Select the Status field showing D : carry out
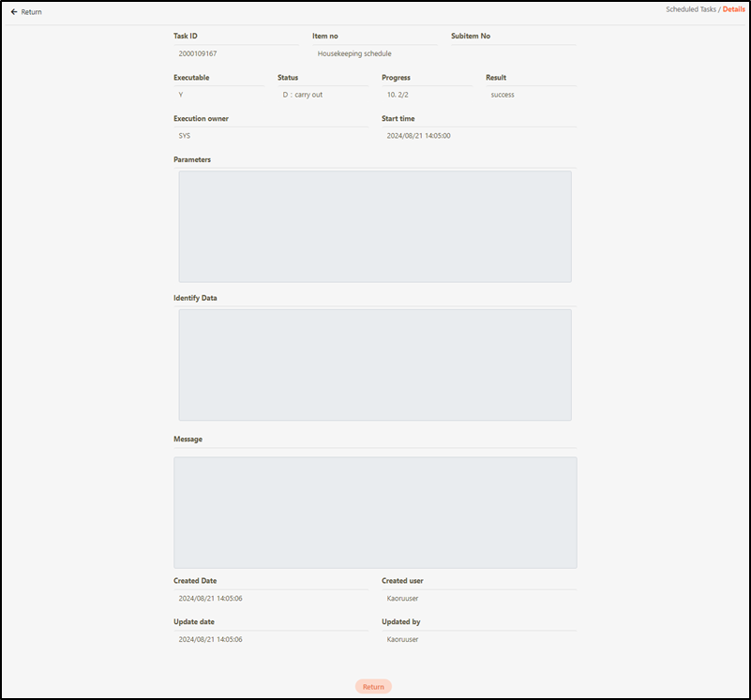This screenshot has height=700, width=751. click(323, 95)
